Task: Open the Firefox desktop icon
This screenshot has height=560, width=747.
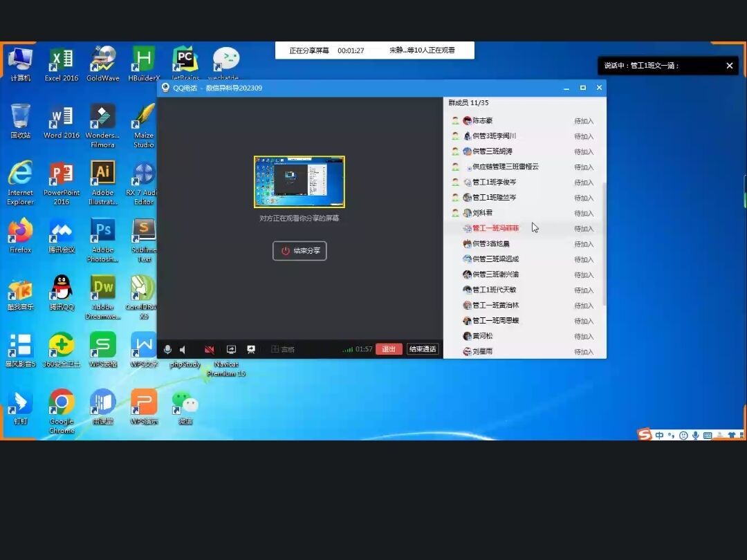Action: point(21,231)
